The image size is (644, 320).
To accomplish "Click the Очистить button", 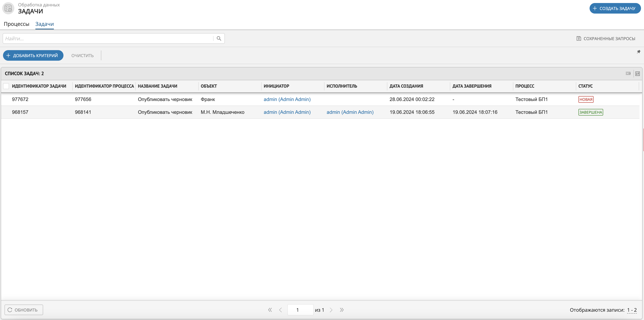I will click(x=82, y=56).
